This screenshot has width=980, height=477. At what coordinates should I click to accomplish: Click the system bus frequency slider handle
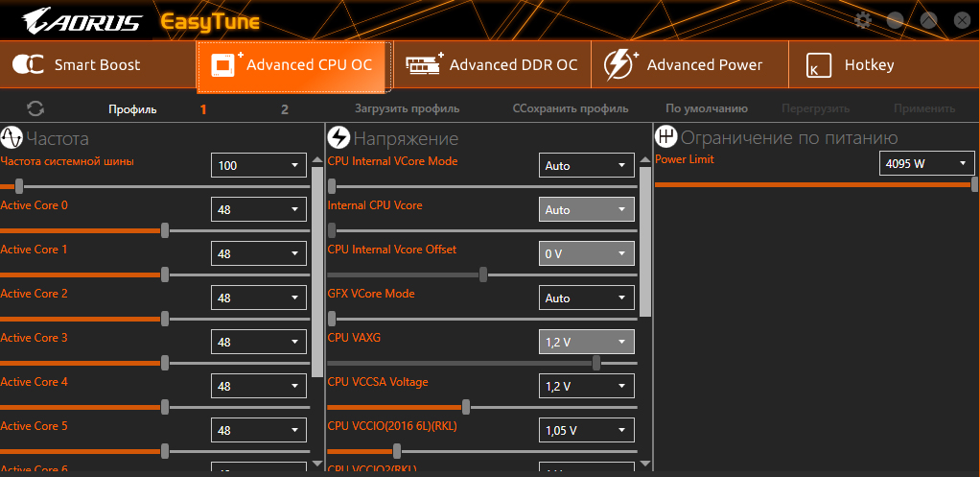[x=19, y=186]
